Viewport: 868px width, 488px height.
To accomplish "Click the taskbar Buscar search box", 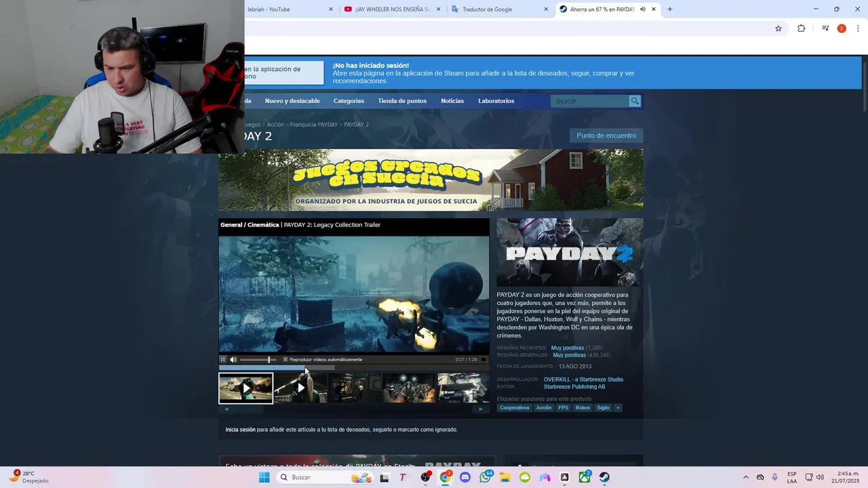I will [325, 477].
